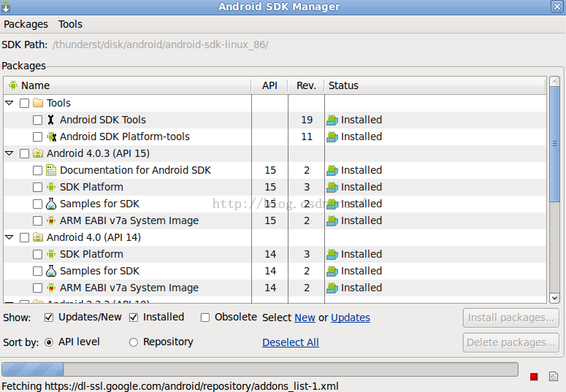Click the API column header
The height and width of the screenshot is (392, 566).
click(x=269, y=85)
